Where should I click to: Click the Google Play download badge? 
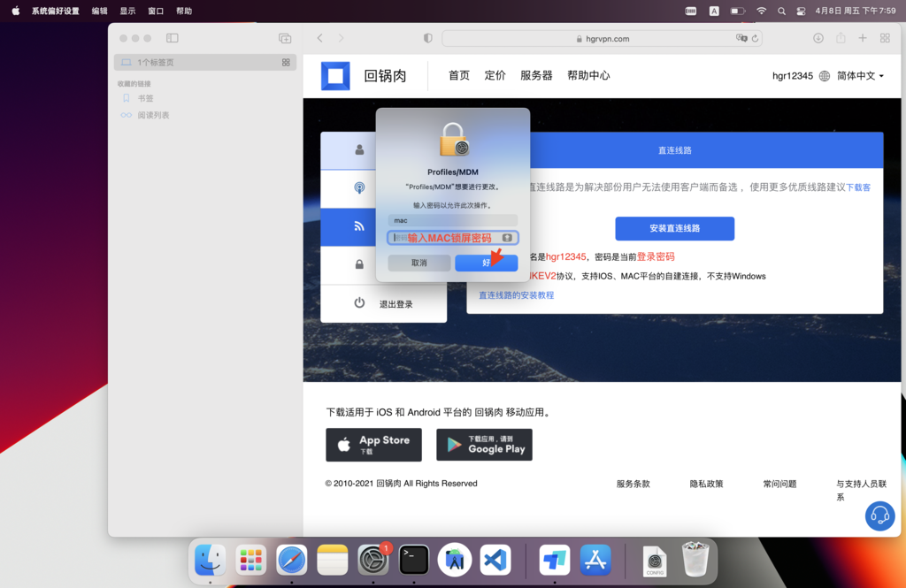click(x=484, y=445)
